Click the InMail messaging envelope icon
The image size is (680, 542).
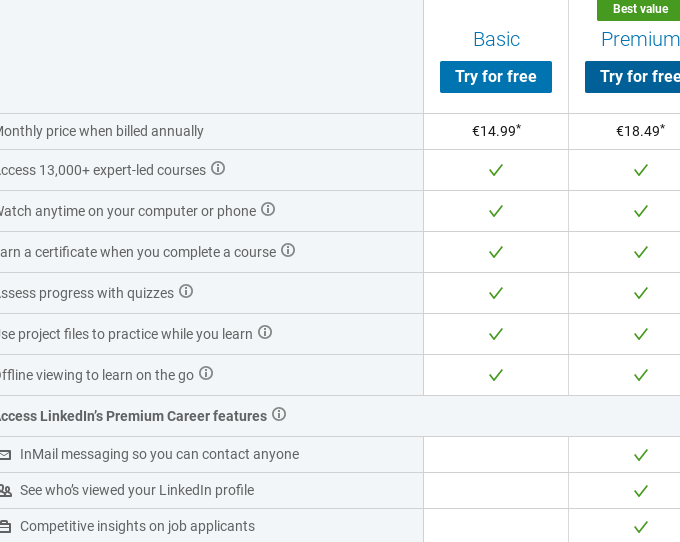(x=5, y=455)
